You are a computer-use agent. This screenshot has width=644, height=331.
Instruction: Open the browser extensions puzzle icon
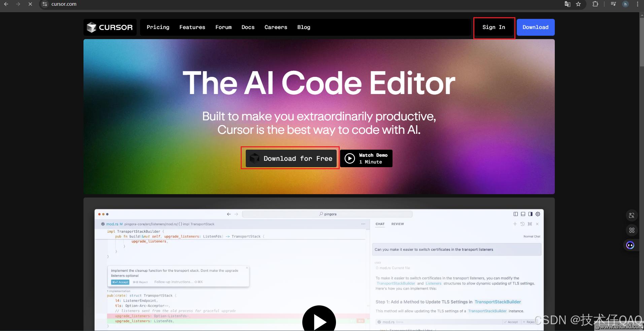[x=595, y=4]
